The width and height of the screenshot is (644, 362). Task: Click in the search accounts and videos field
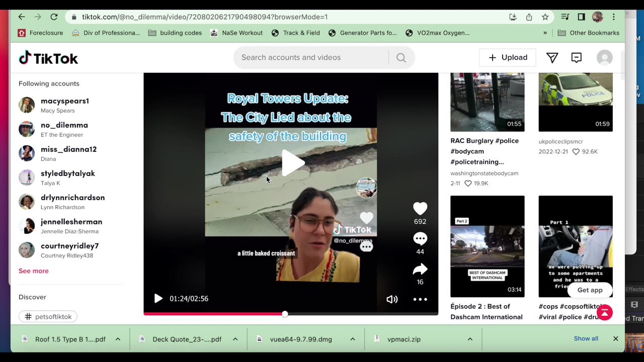(x=311, y=58)
